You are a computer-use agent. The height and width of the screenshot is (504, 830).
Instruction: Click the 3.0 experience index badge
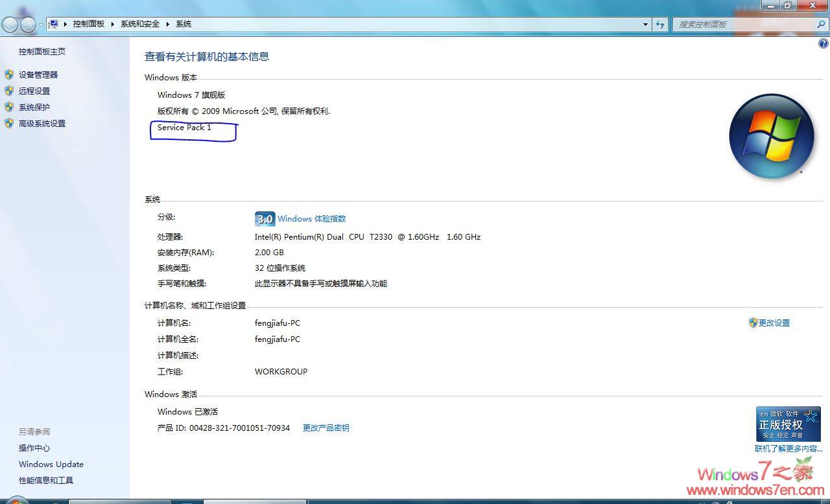265,218
